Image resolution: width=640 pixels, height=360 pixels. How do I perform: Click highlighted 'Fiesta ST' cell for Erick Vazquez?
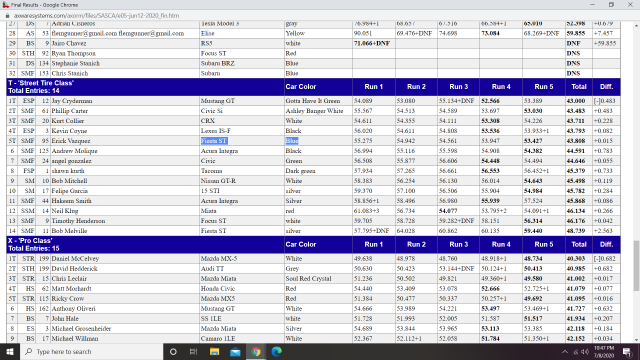214,141
